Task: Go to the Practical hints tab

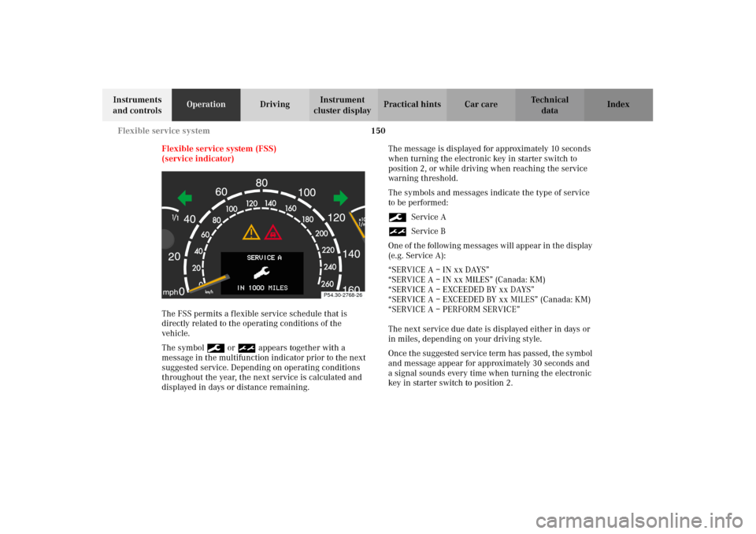Action: [x=412, y=105]
